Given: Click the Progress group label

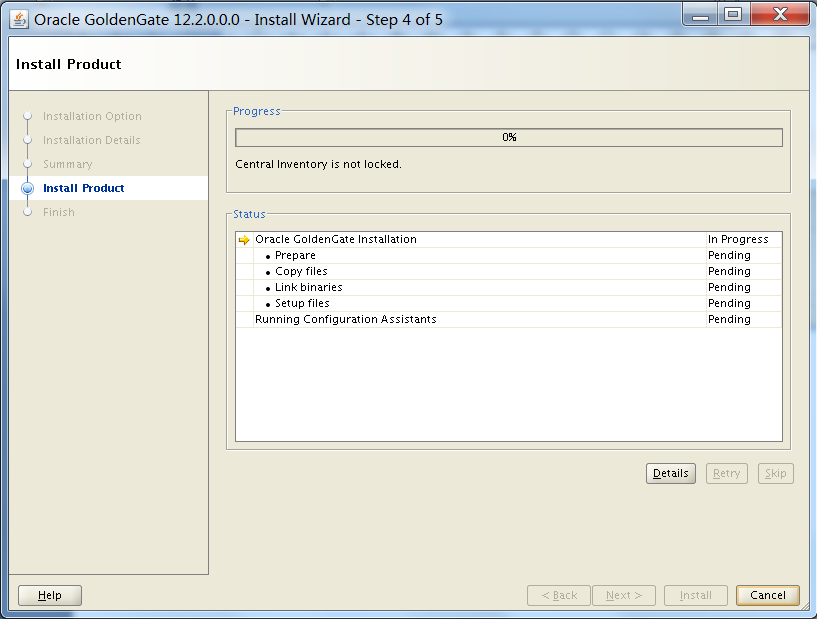Looking at the screenshot, I should pyautogui.click(x=256, y=111).
